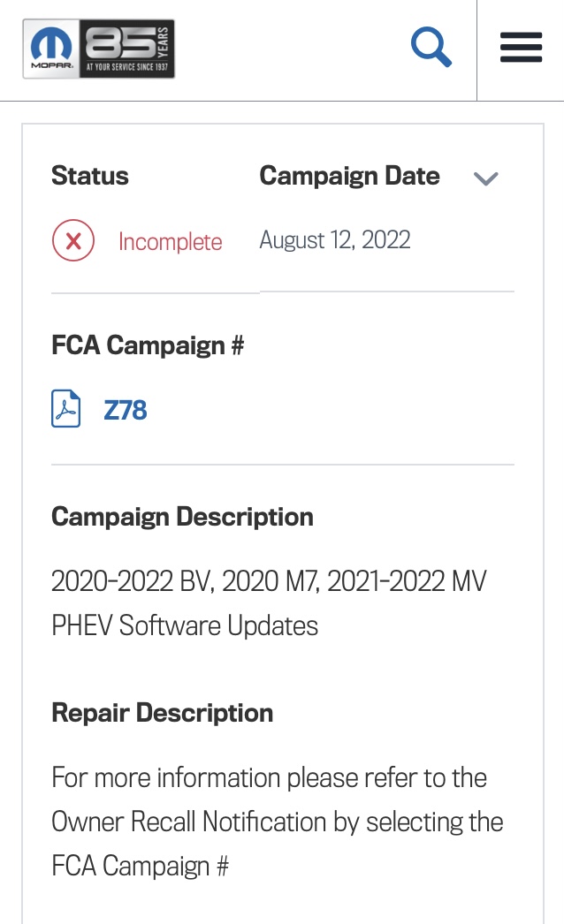This screenshot has width=564, height=924.
Task: Click the Status column header
Action: (90, 176)
